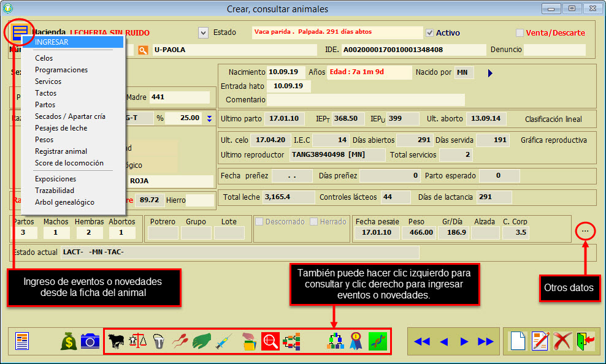
Task: Click the cow and calf icon
Action: [116, 341]
